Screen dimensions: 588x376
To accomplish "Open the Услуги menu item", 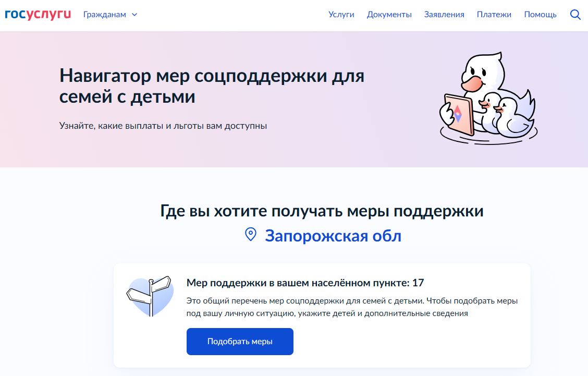I will click(x=341, y=14).
